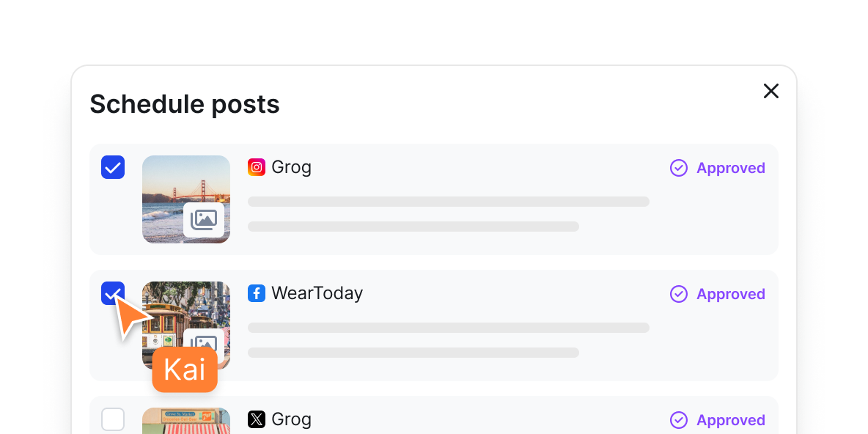Image resolution: width=868 pixels, height=434 pixels.
Task: Click the approval checkmark circle on the X Grog post
Action: 678,420
